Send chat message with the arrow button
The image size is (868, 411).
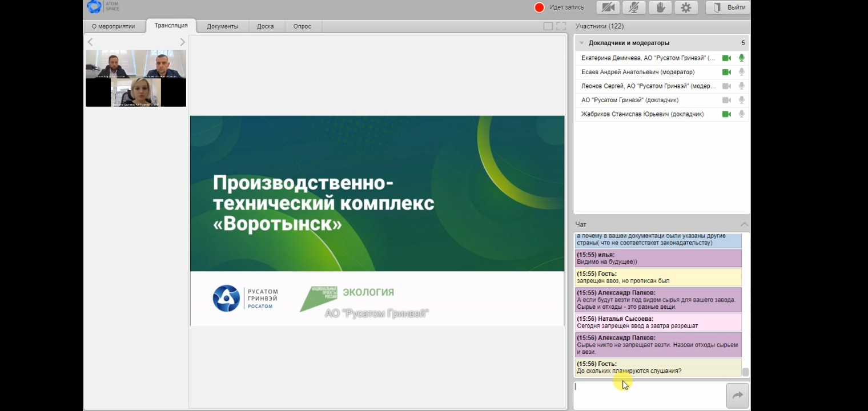(737, 396)
